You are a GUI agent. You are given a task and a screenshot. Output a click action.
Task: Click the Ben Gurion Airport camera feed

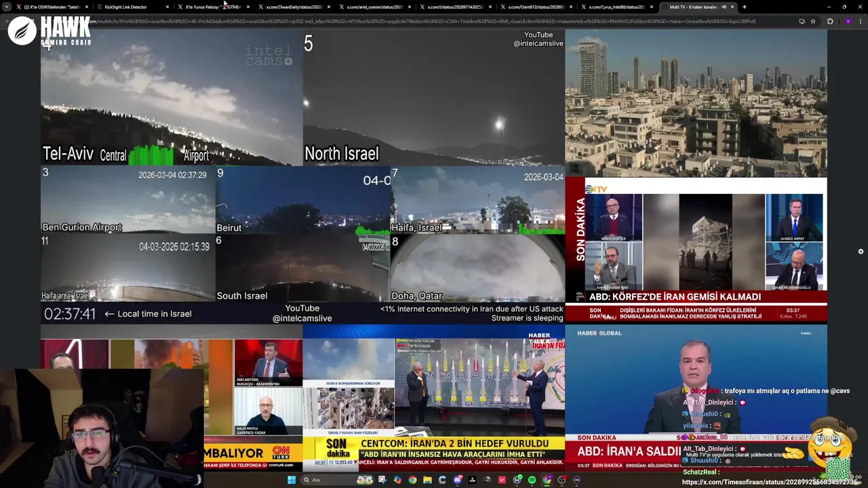pos(128,200)
